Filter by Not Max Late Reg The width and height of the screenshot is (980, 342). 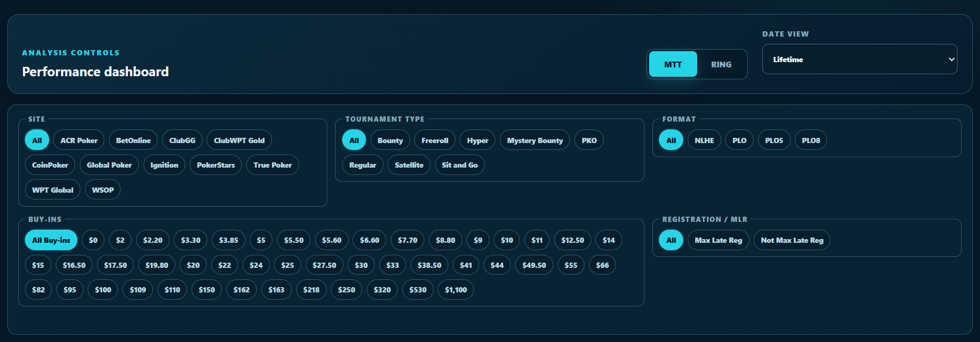click(792, 240)
